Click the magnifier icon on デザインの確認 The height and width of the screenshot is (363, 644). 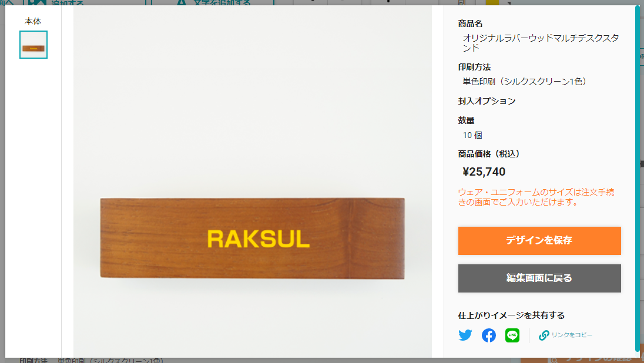pos(555,360)
